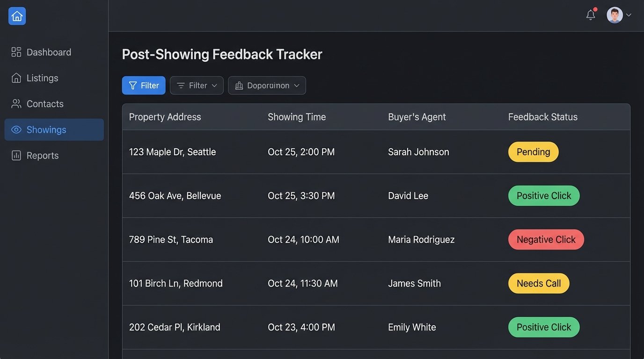
Task: Click the Reports chart icon
Action: coord(16,156)
